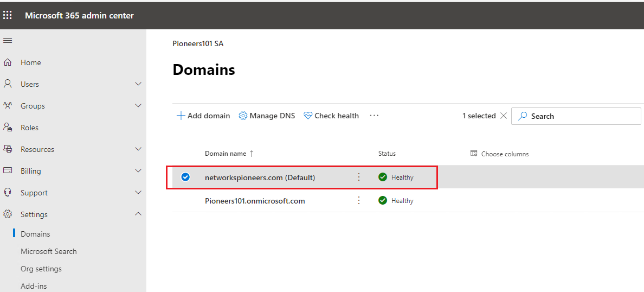Image resolution: width=644 pixels, height=292 pixels.
Task: Click Healthy status text for Pioneers101.onmicrosoft.com
Action: point(402,201)
